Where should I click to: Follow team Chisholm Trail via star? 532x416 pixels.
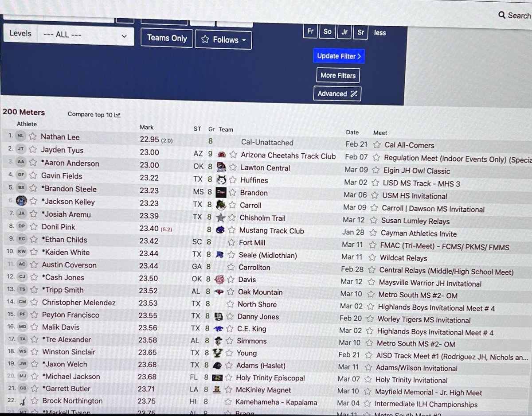232,218
